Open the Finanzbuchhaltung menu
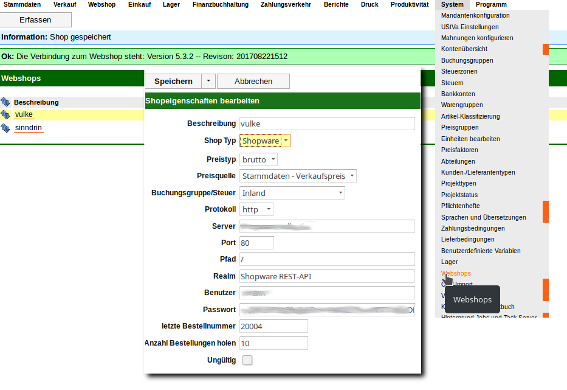 (220, 5)
